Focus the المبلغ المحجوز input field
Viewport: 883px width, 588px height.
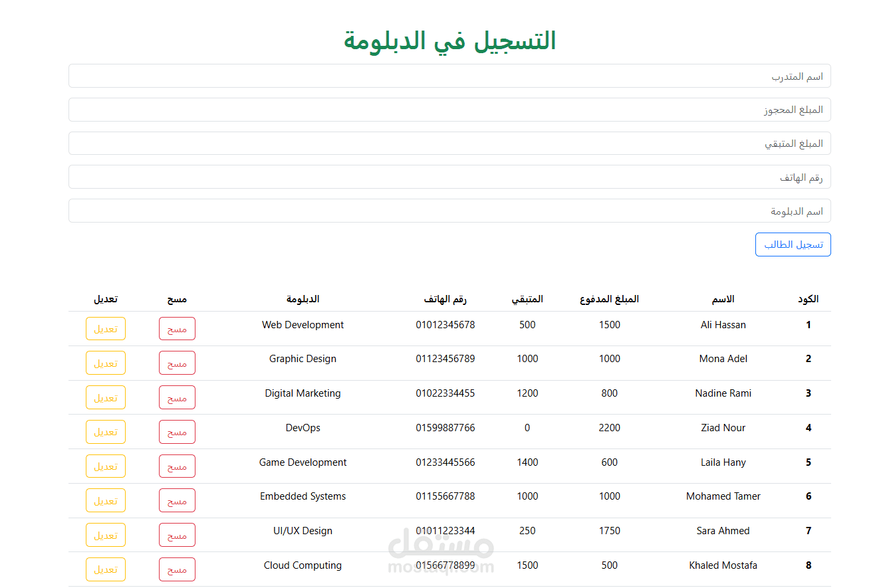click(x=449, y=110)
